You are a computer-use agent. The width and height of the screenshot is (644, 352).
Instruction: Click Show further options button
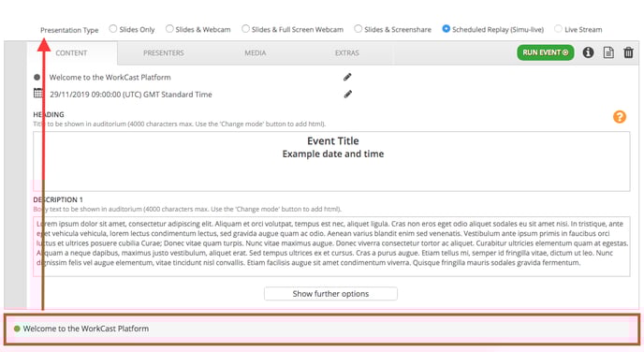click(x=330, y=294)
